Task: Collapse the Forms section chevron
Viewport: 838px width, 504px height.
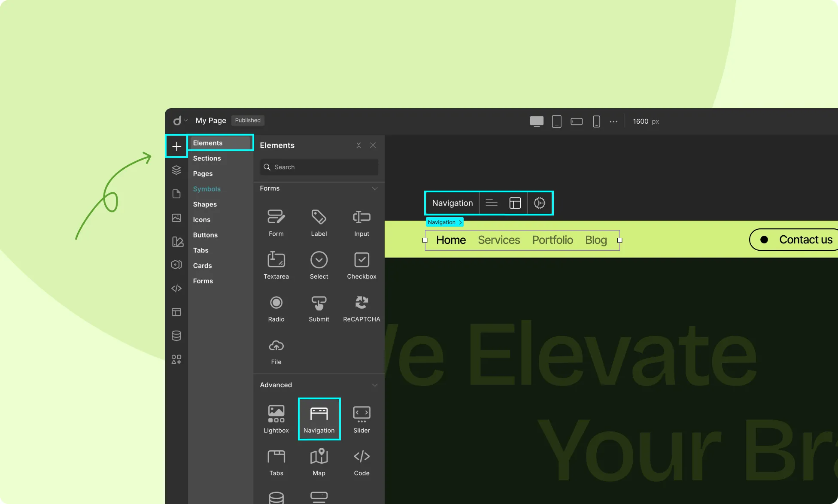Action: [375, 188]
